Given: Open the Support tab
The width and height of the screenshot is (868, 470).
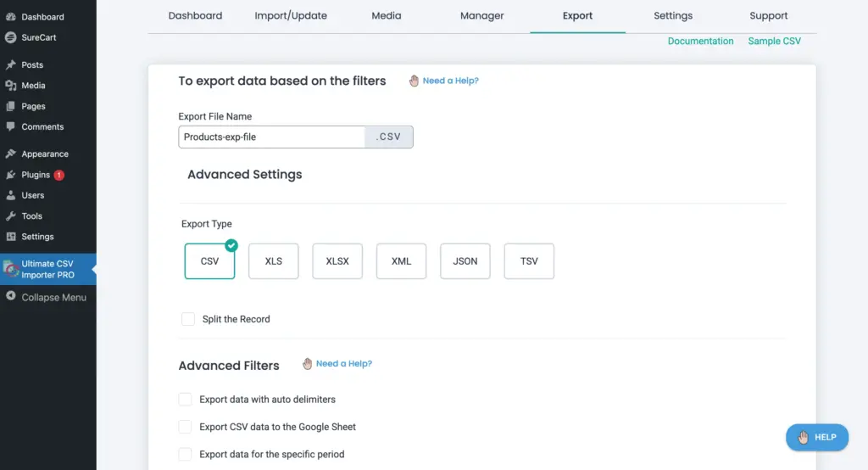Looking at the screenshot, I should pos(768,15).
